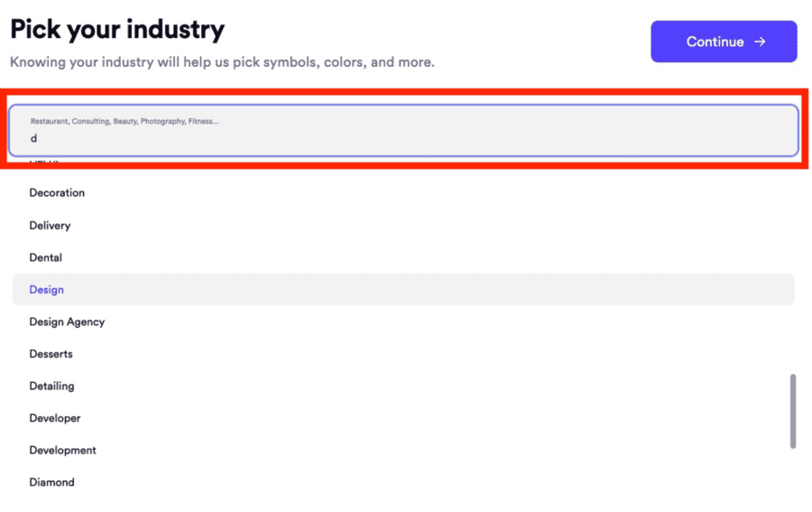
Task: Click the partially hidden item above Decoration
Action: tap(44, 163)
